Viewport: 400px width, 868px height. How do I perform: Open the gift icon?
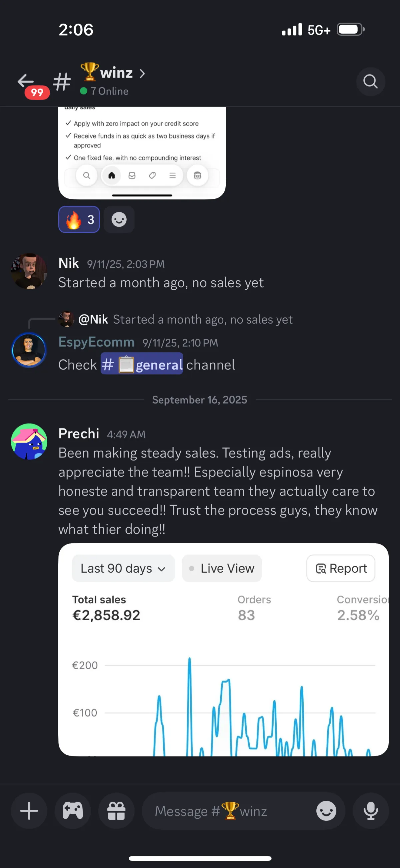[116, 811]
